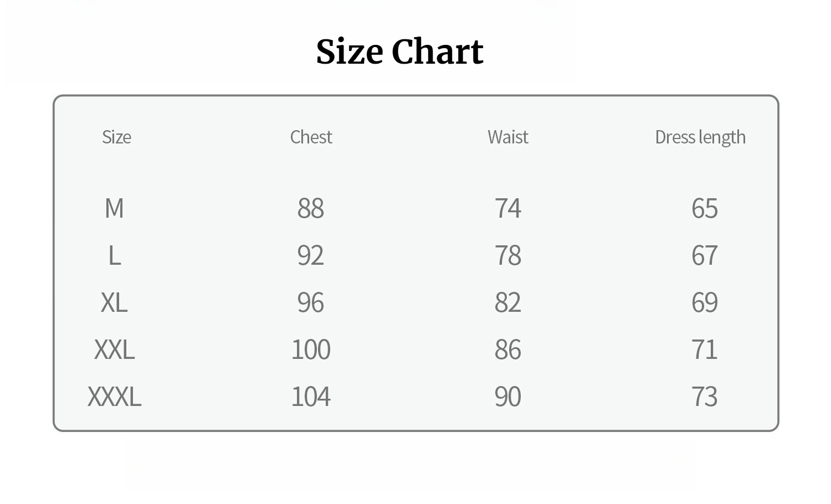Viewport: 831px width, 504px height.
Task: Click the Size Chart title
Action: [400, 52]
